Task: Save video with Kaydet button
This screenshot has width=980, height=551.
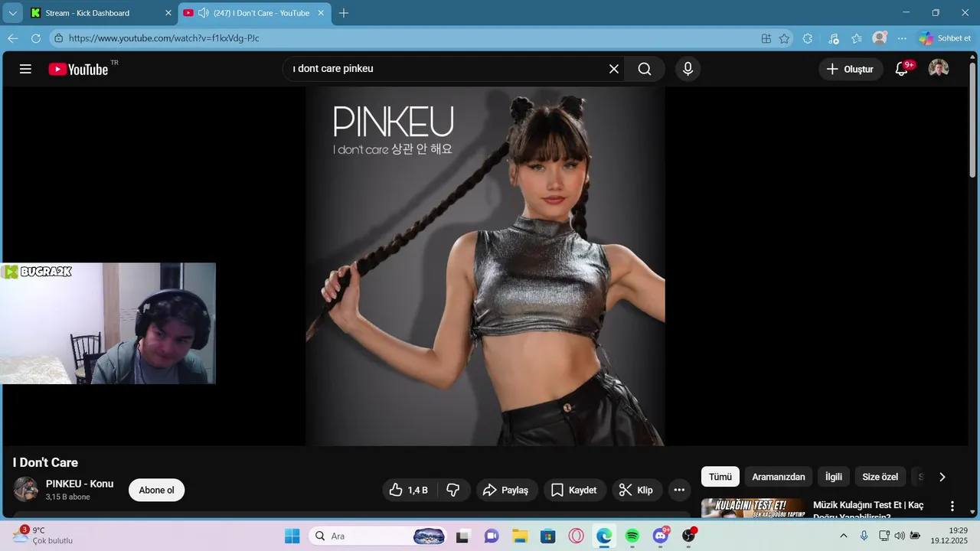Action: (x=575, y=490)
